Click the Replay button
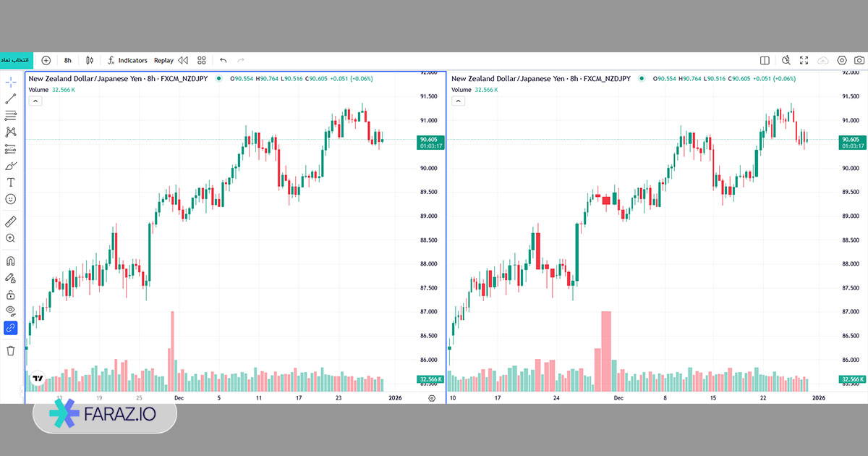Viewport: 868px width, 456px height. coord(163,61)
